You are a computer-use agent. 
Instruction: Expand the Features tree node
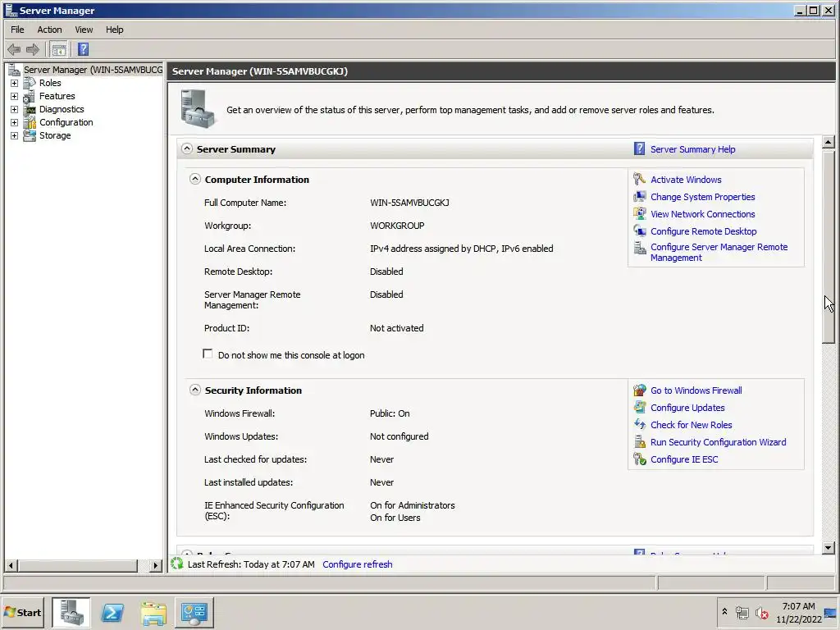[x=15, y=97]
